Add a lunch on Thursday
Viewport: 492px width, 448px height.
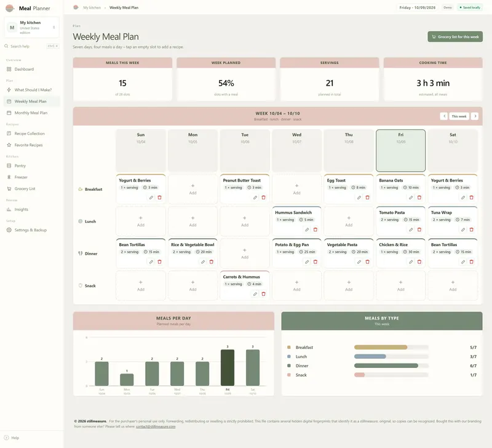(349, 222)
